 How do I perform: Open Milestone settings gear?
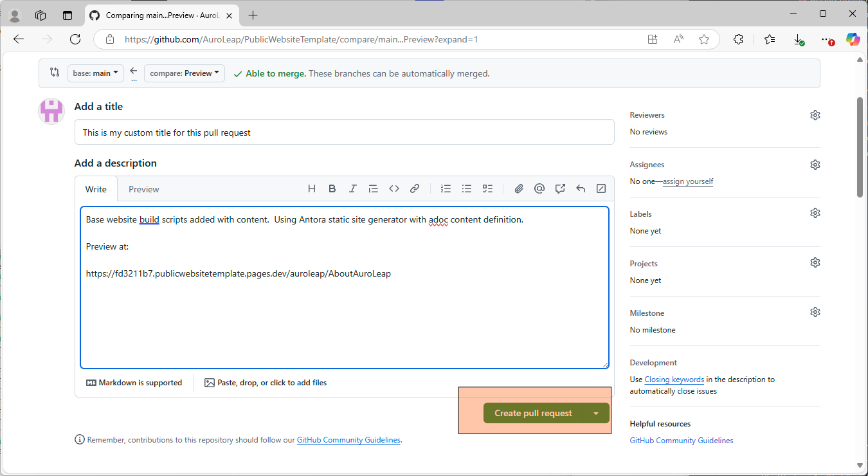815,312
